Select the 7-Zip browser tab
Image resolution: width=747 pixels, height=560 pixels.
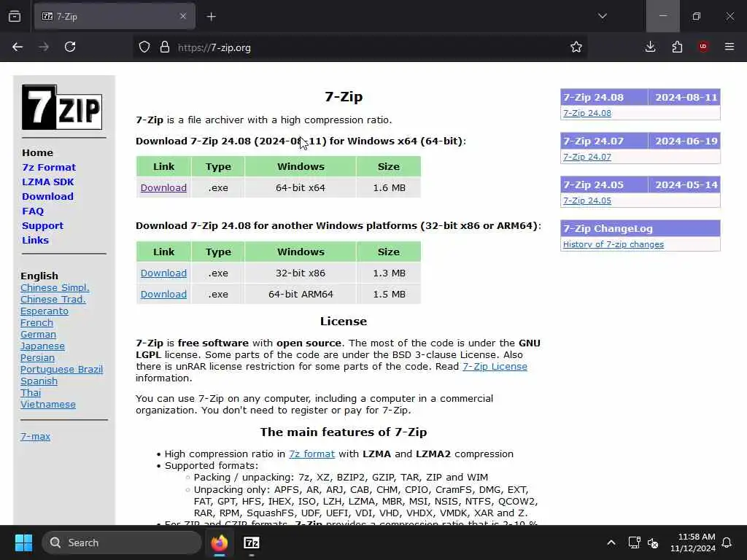115,16
